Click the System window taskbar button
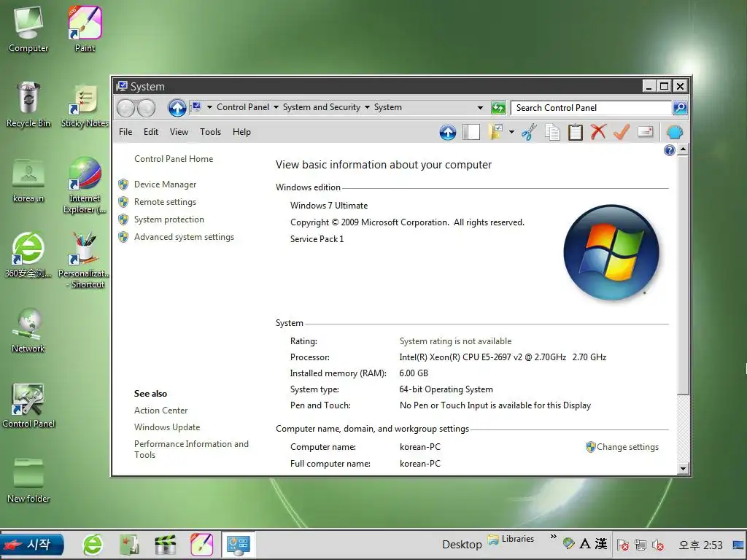This screenshot has width=747, height=560. pos(239,545)
